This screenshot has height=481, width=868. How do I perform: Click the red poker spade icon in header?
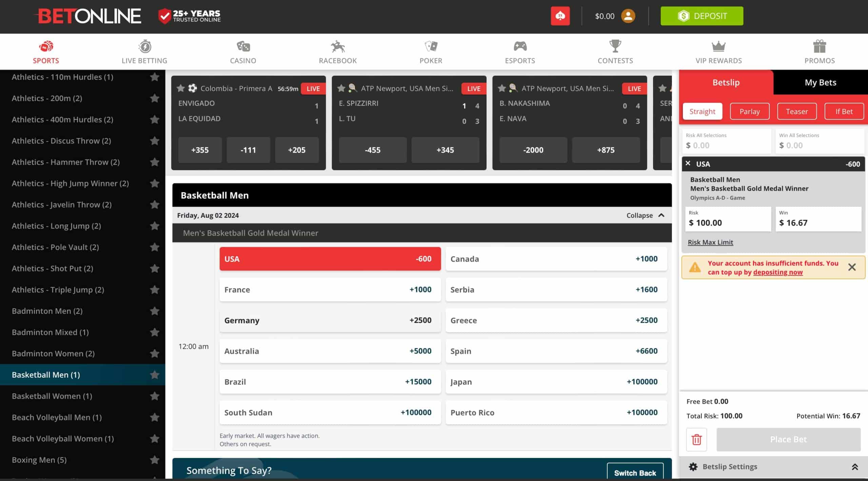(x=560, y=16)
